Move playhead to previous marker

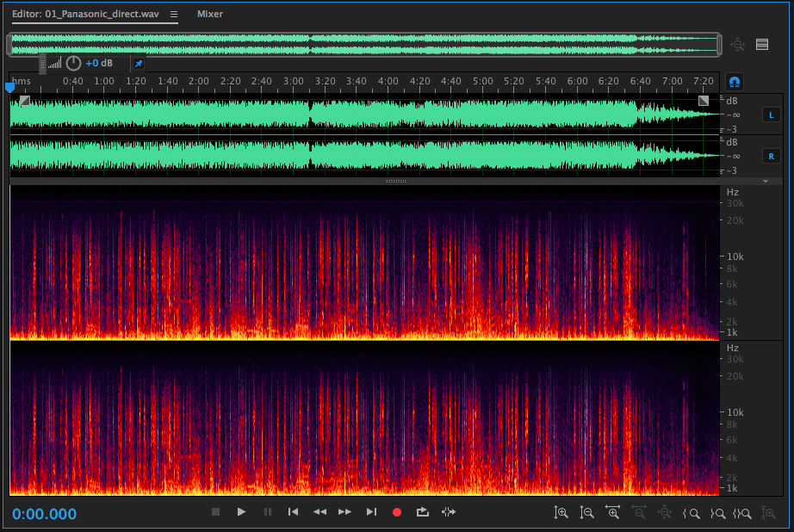tap(293, 512)
